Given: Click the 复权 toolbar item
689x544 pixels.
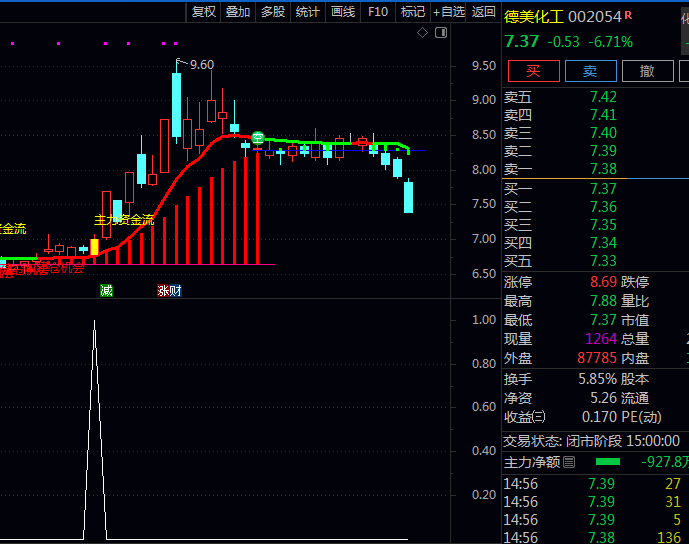Looking at the screenshot, I should point(204,12).
